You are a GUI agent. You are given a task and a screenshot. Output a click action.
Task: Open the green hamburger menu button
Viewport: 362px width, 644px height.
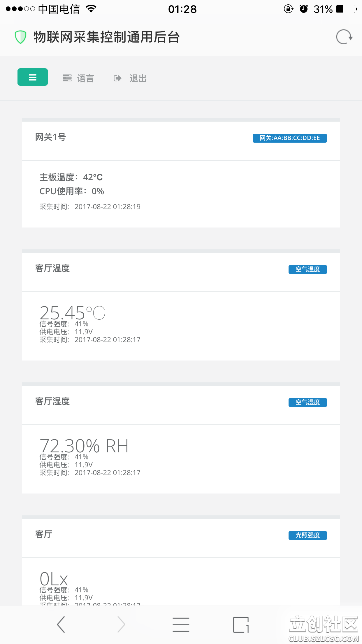33,77
